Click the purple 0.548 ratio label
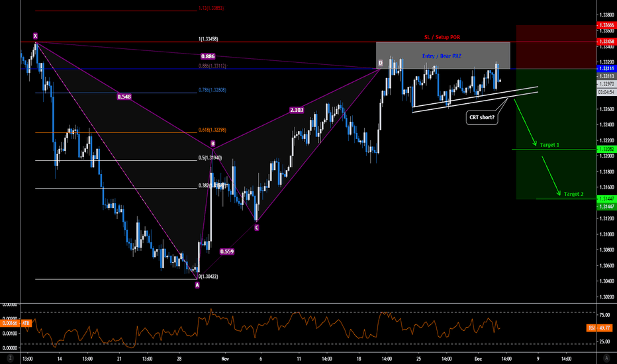Viewport: 617px width, 364px height. [124, 97]
